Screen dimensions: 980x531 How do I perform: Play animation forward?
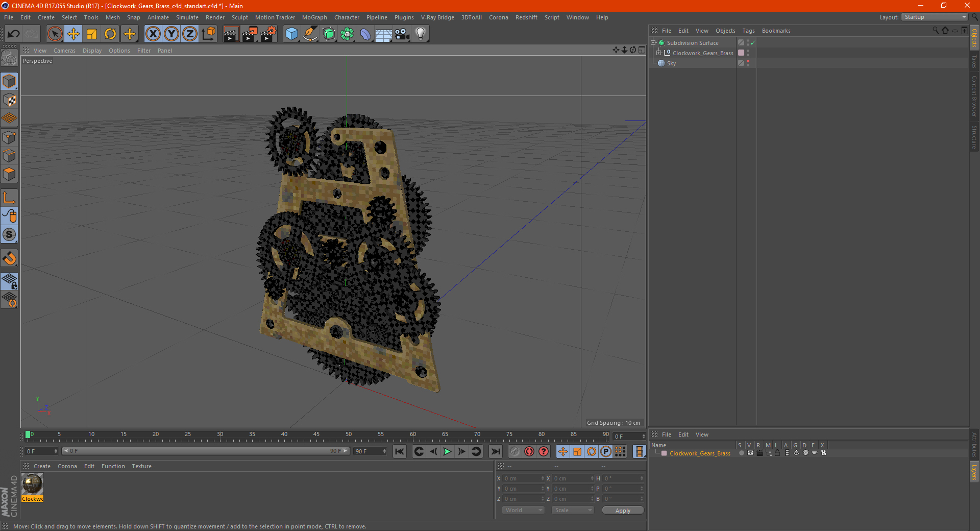point(447,451)
